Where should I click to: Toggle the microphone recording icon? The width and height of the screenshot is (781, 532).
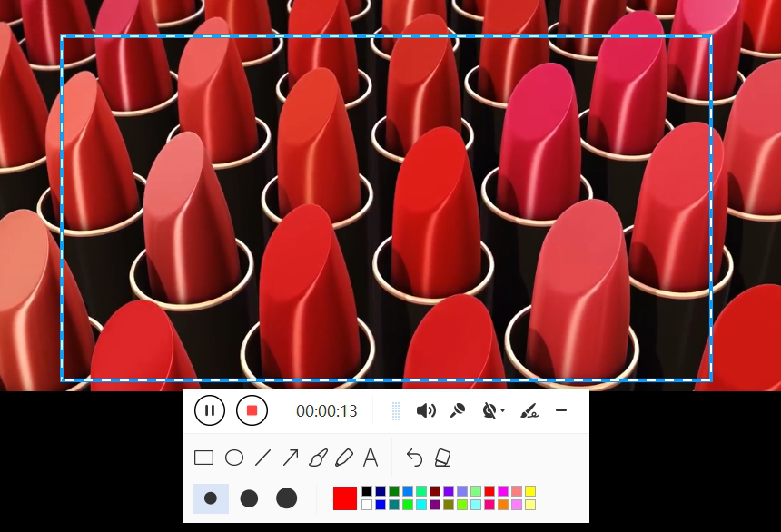[x=458, y=410]
